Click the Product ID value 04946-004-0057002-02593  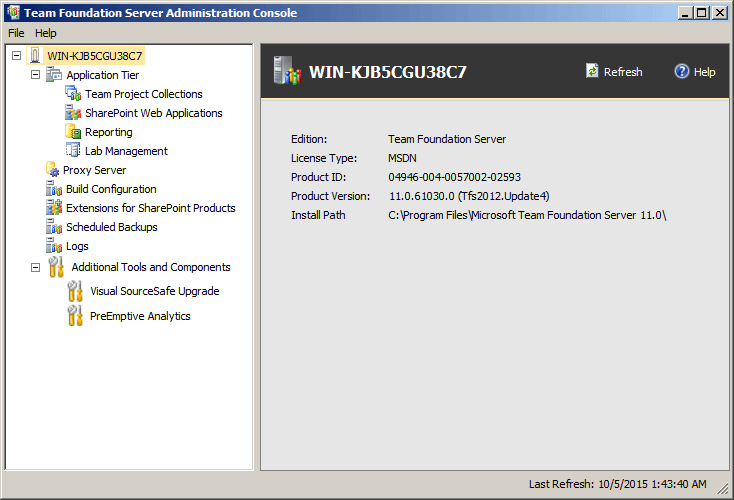[455, 177]
